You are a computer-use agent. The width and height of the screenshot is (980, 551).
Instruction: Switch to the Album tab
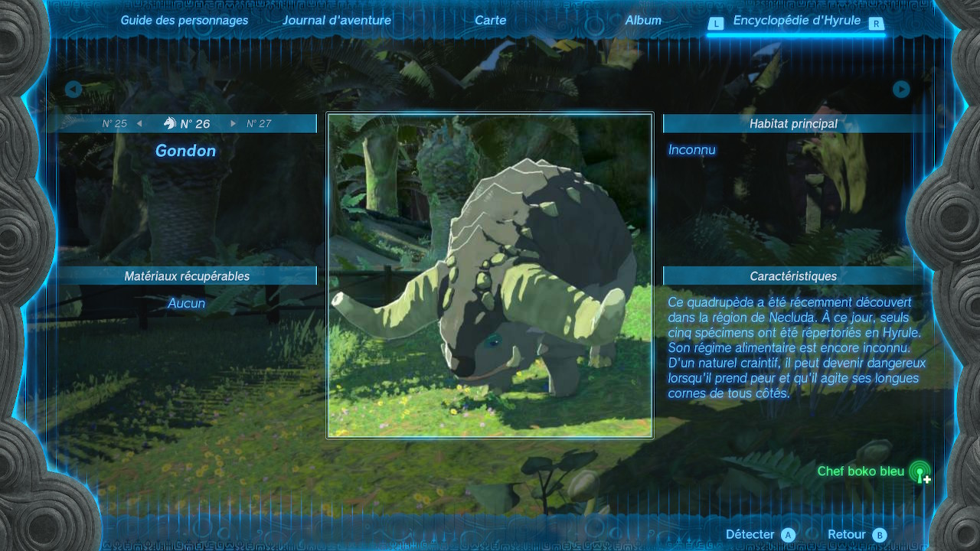point(643,21)
